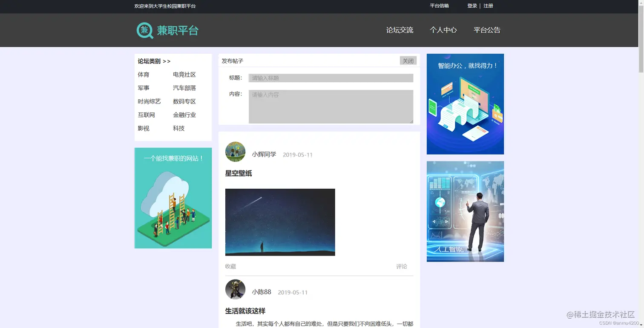Viewport: 644px width, 328px height.
Task: Click the 人工智能 sidebar advertisement
Action: coord(465,211)
